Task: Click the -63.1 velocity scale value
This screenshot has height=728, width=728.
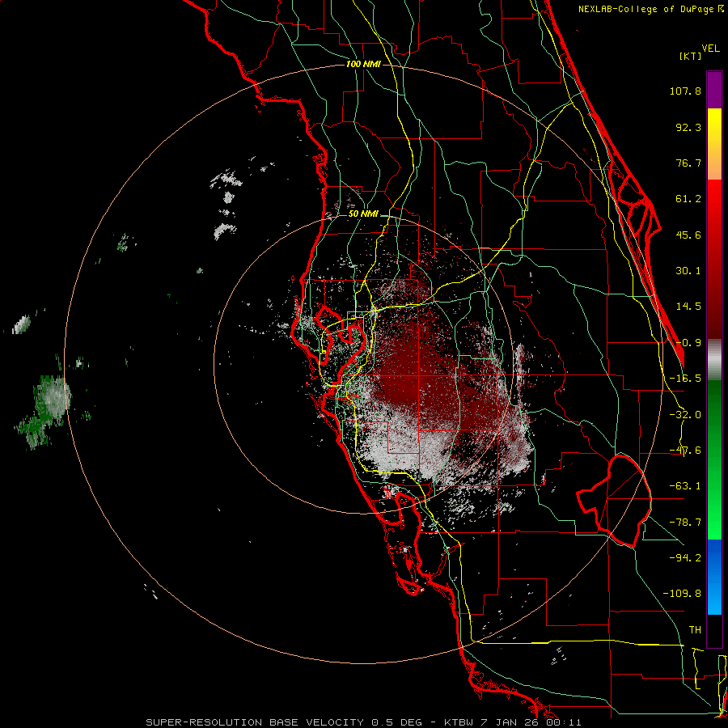Action: tap(685, 486)
